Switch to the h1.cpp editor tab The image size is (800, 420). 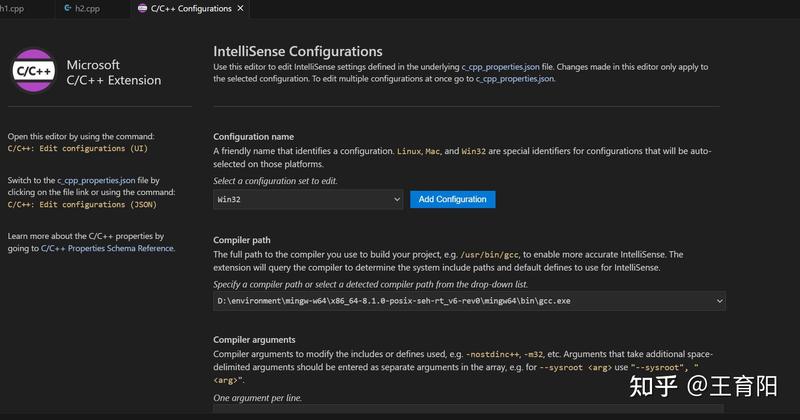coord(13,9)
